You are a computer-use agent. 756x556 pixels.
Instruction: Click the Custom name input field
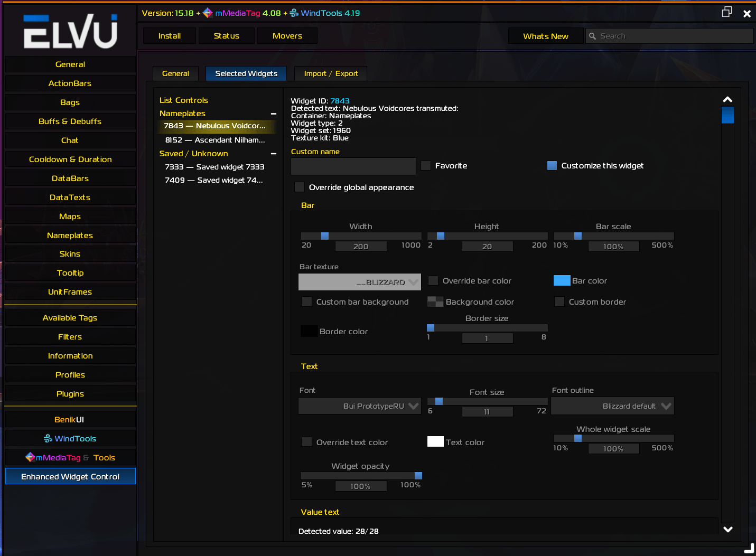tap(353, 166)
